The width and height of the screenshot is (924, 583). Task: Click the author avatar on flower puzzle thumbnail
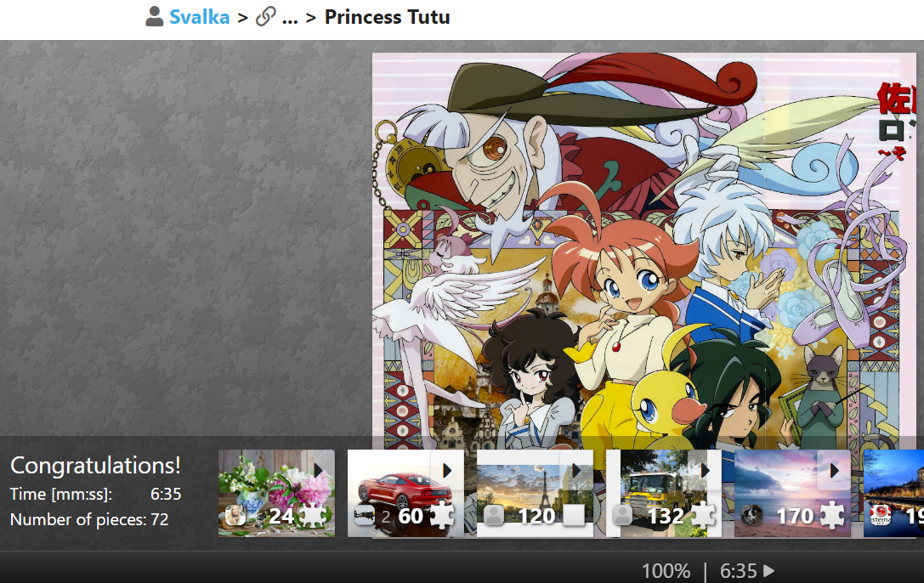click(x=235, y=516)
